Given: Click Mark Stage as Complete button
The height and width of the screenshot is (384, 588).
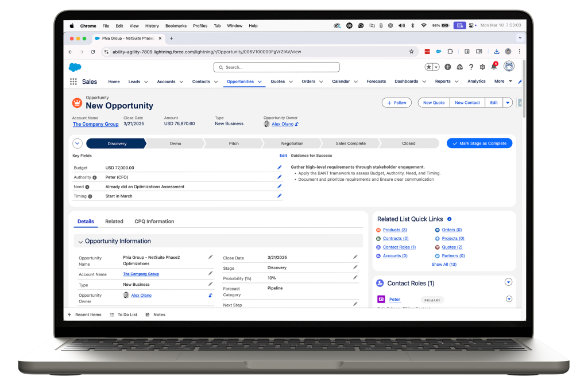Looking at the screenshot, I should click(479, 143).
